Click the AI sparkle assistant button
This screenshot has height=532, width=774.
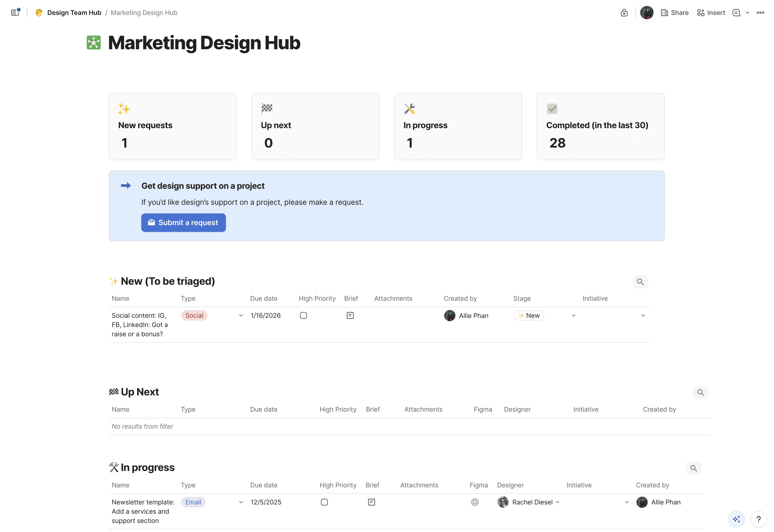coord(736,519)
